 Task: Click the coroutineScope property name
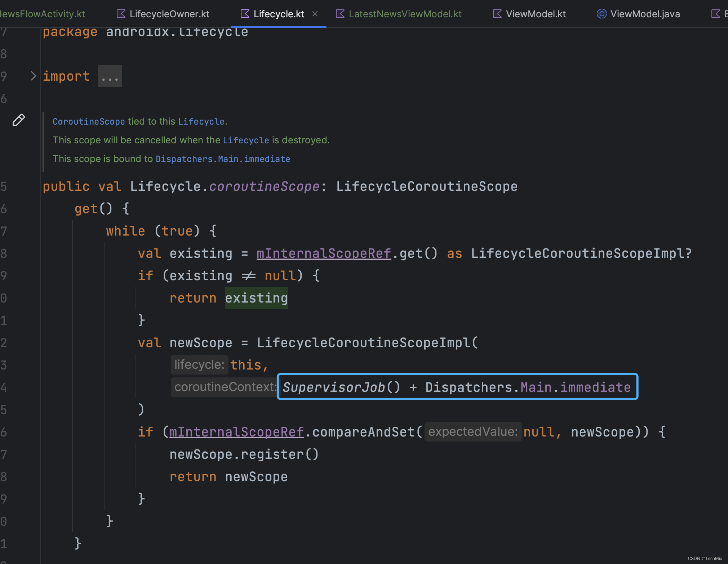pyautogui.click(x=265, y=187)
